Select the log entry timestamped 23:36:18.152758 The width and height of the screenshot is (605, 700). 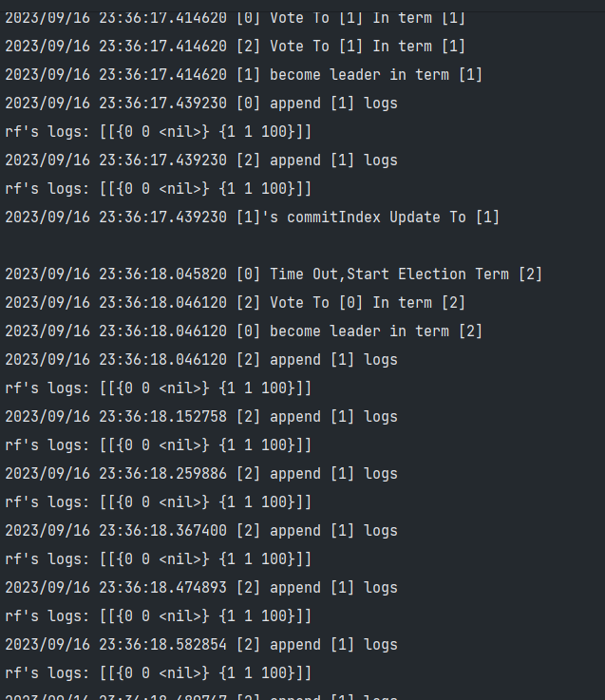tap(201, 416)
